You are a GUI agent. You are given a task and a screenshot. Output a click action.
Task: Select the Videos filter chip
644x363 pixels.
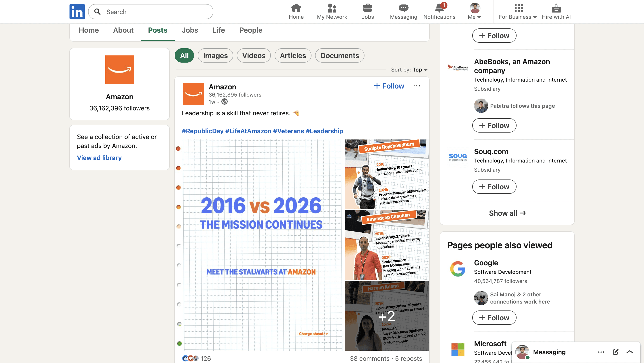pos(254,55)
